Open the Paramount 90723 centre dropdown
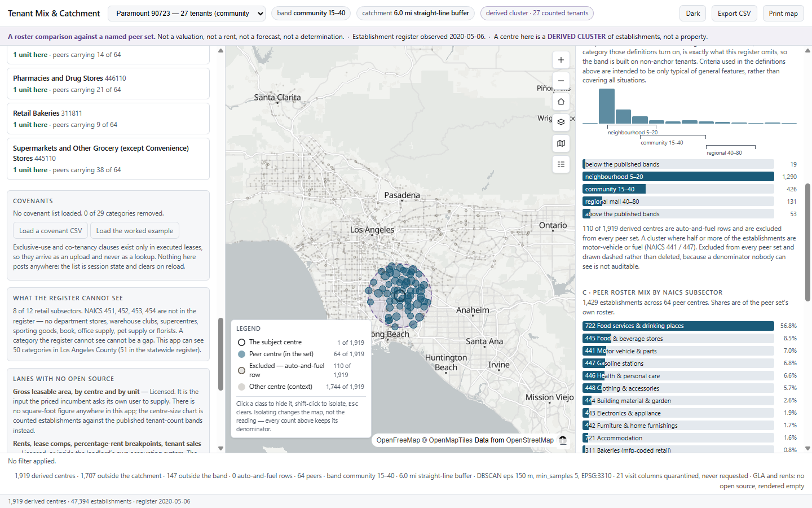This screenshot has width=812, height=508. coord(187,14)
